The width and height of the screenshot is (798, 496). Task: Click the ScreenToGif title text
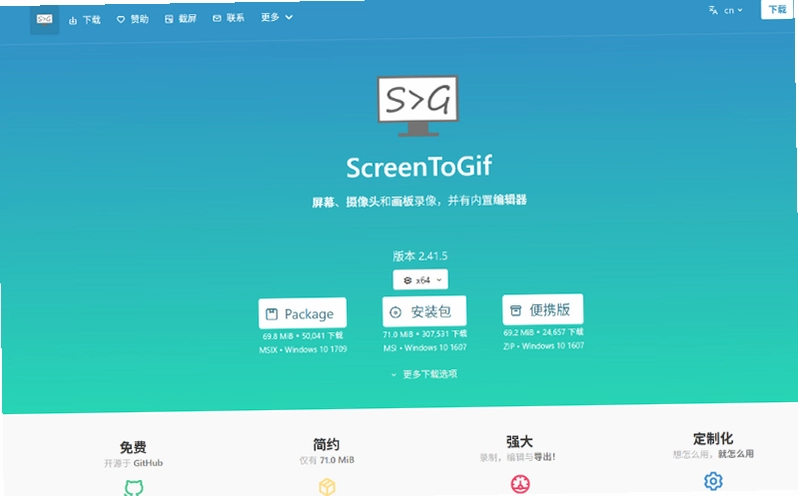419,167
